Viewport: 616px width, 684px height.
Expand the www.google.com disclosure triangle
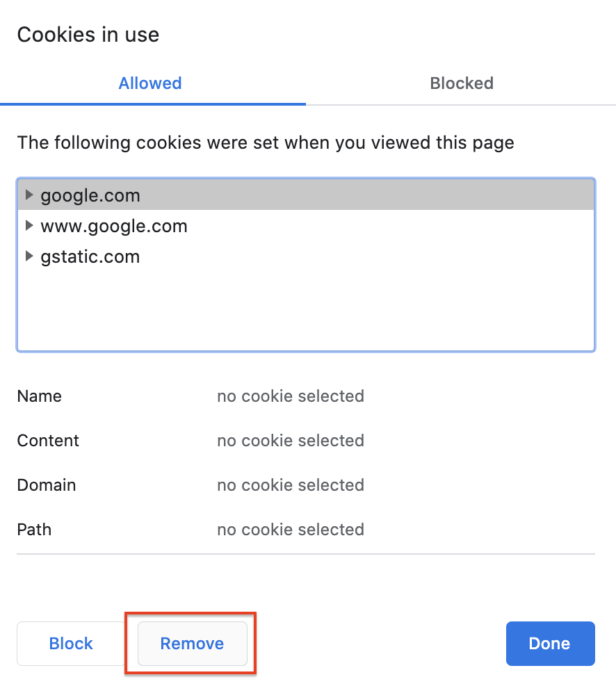tap(29, 226)
